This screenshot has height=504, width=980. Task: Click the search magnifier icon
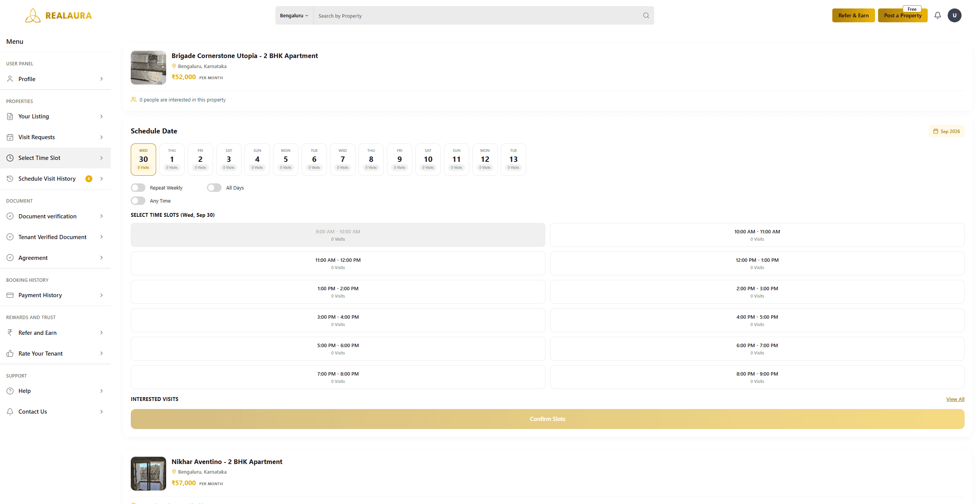(x=646, y=15)
